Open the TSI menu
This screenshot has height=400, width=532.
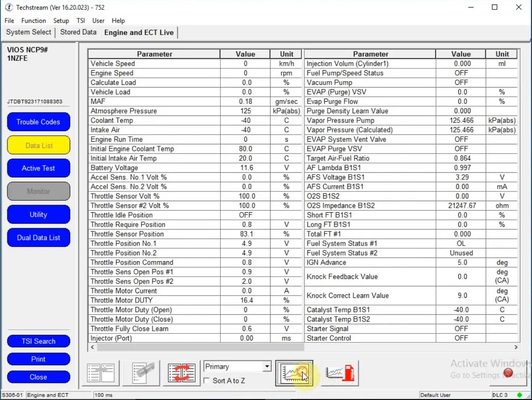tap(81, 21)
